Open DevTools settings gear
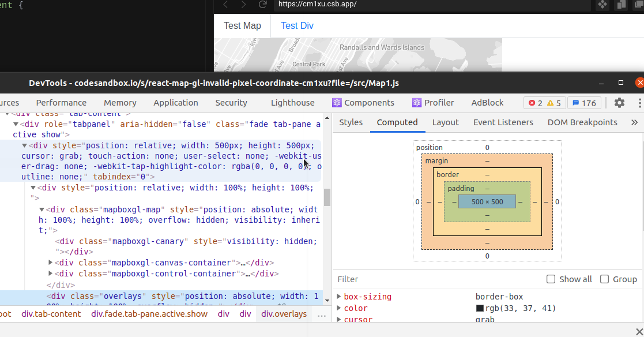Viewport: 644px width, 337px height. point(619,102)
